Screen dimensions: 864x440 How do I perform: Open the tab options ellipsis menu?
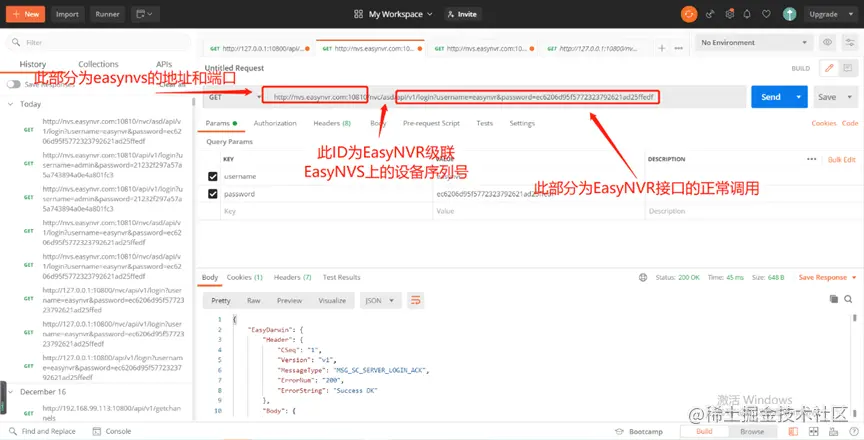678,48
